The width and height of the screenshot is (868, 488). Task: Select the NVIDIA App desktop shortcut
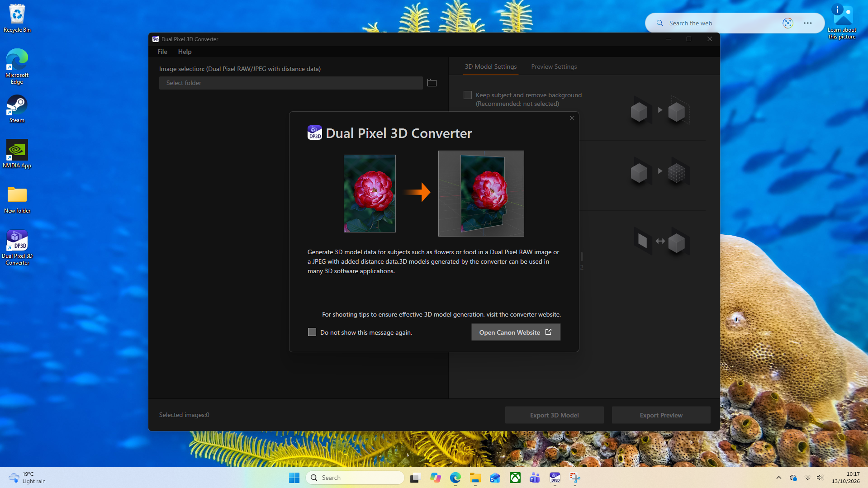tap(17, 154)
